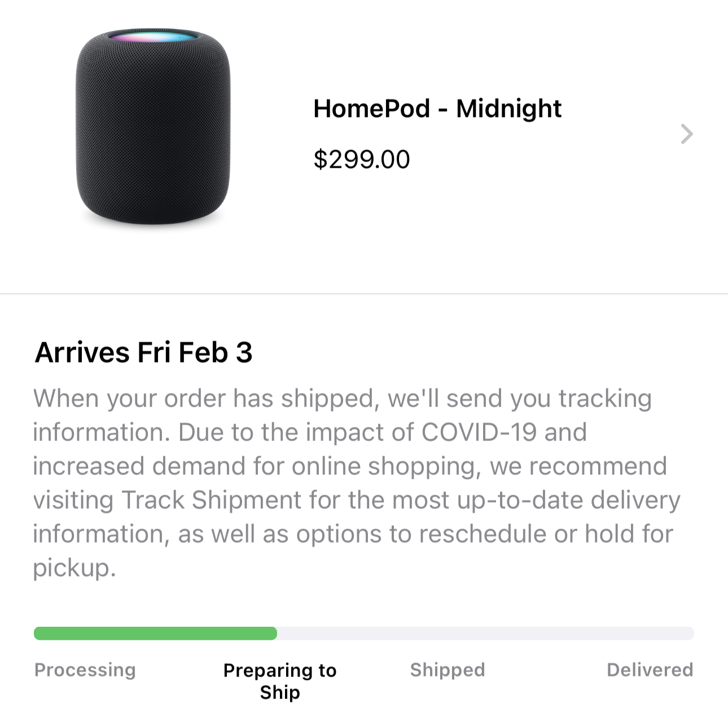Tap the HomePod product image
This screenshot has height=725, width=728.
153,127
